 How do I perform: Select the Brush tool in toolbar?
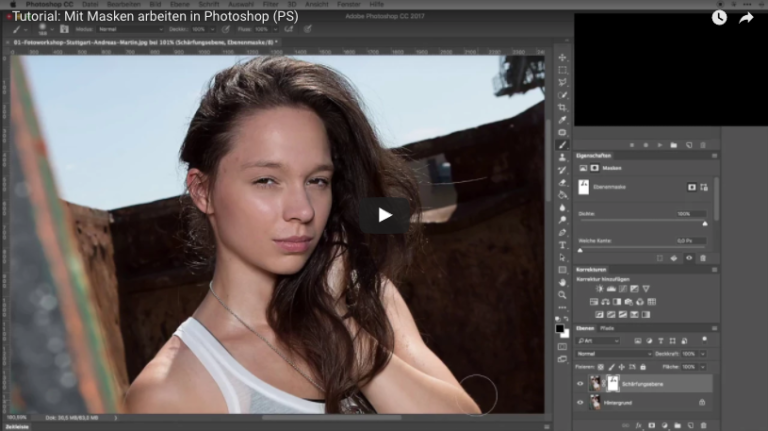coord(562,145)
